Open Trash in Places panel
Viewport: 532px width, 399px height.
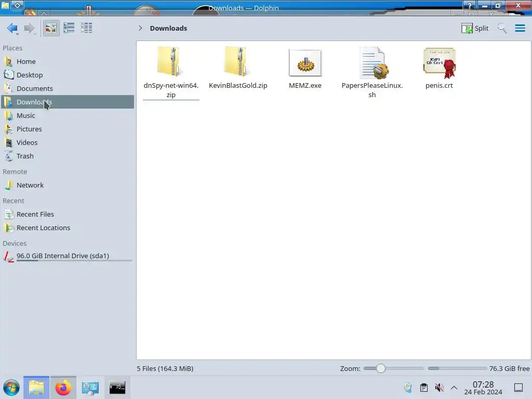tap(68, 156)
